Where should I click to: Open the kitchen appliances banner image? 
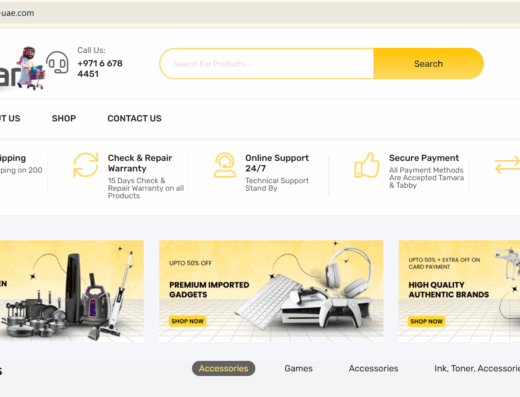(72, 291)
